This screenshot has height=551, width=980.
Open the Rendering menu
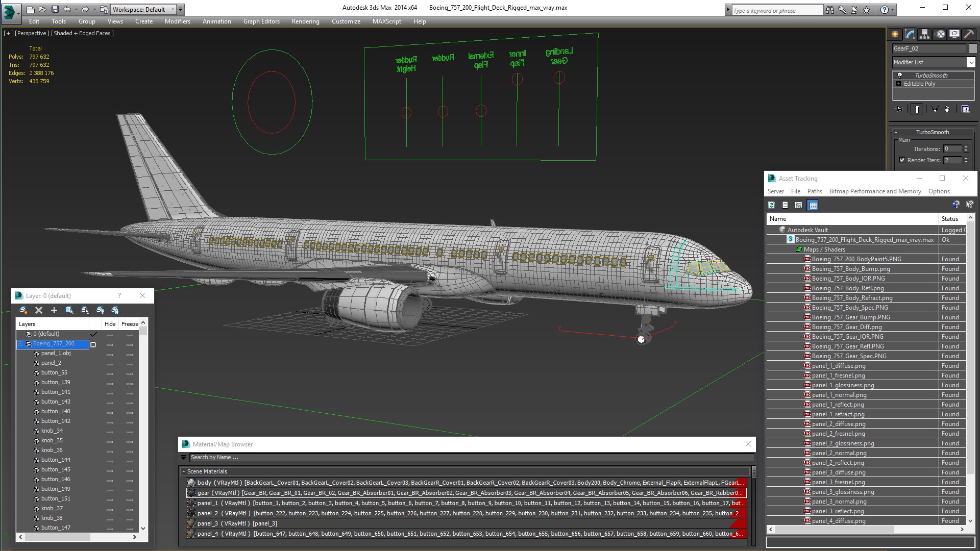(305, 21)
